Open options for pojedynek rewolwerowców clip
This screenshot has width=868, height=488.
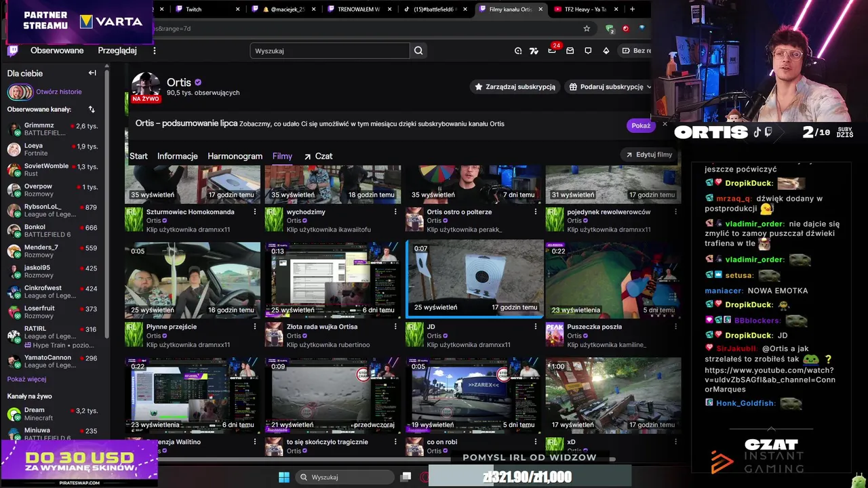click(675, 212)
